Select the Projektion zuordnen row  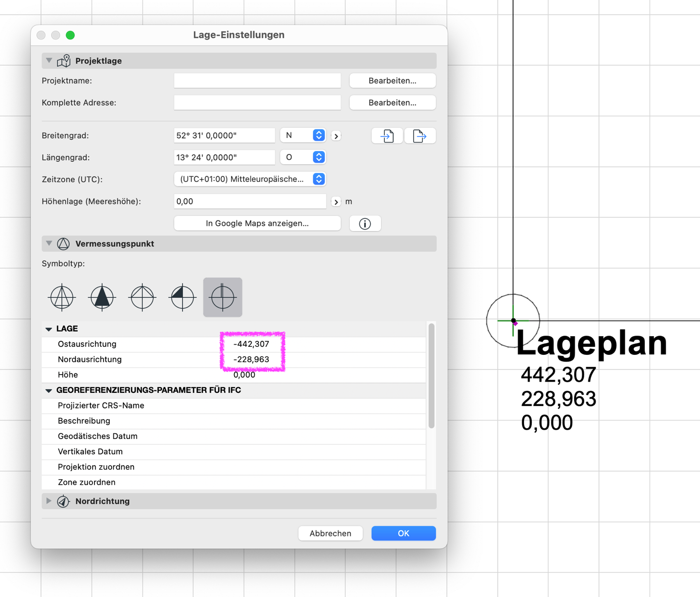[234, 467]
